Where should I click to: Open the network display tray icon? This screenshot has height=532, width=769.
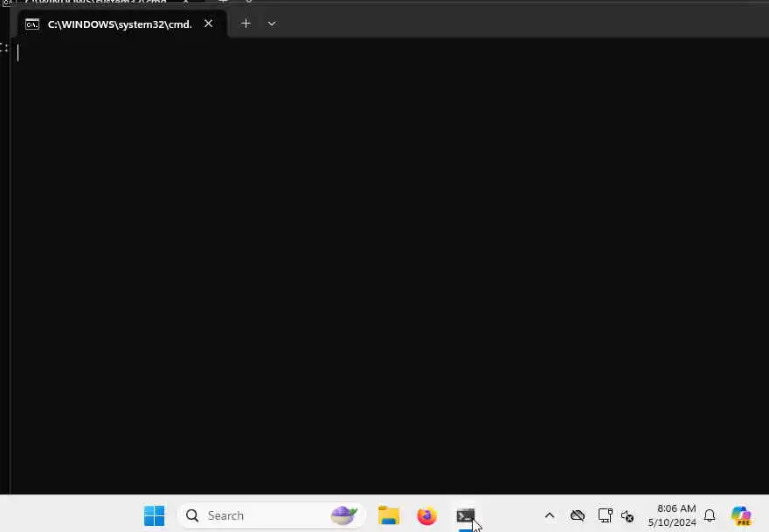(x=606, y=515)
